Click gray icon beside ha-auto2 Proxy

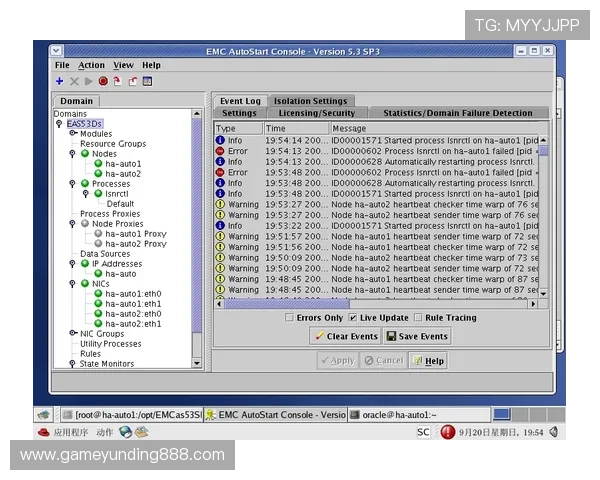(x=98, y=243)
